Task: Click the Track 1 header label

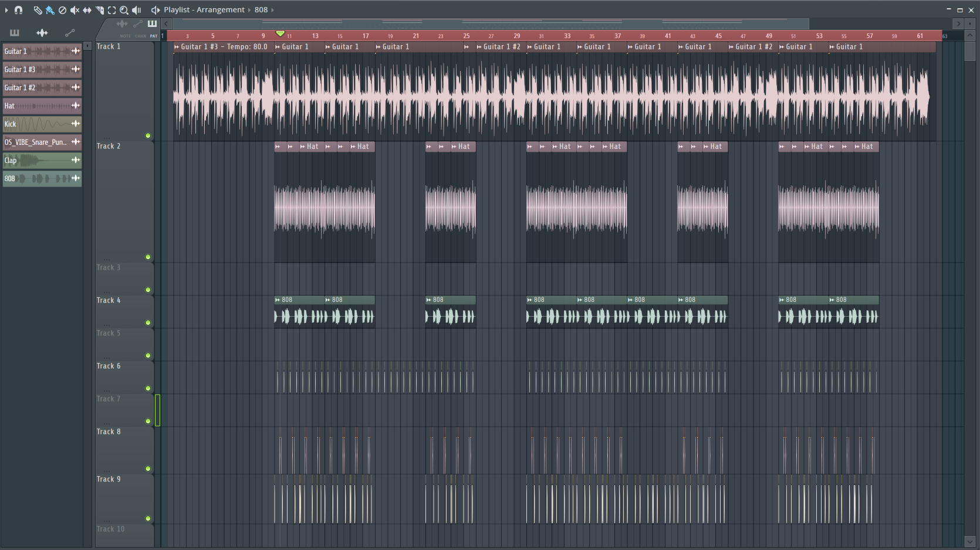Action: point(109,46)
